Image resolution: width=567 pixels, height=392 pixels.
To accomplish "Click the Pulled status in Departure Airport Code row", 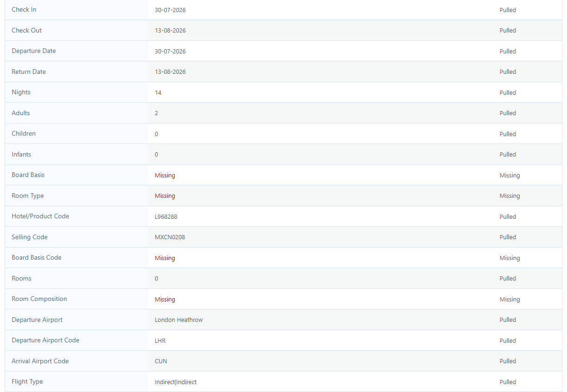I will coord(508,341).
